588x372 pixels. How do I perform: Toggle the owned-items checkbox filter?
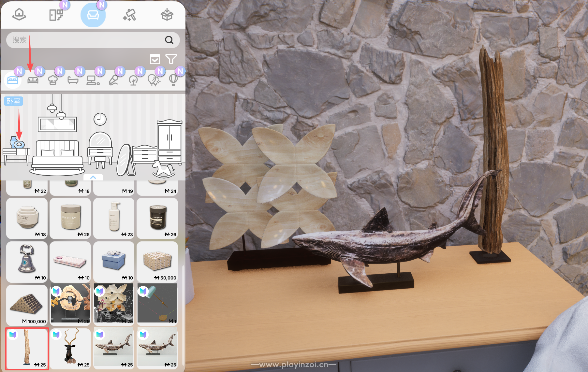pyautogui.click(x=155, y=59)
